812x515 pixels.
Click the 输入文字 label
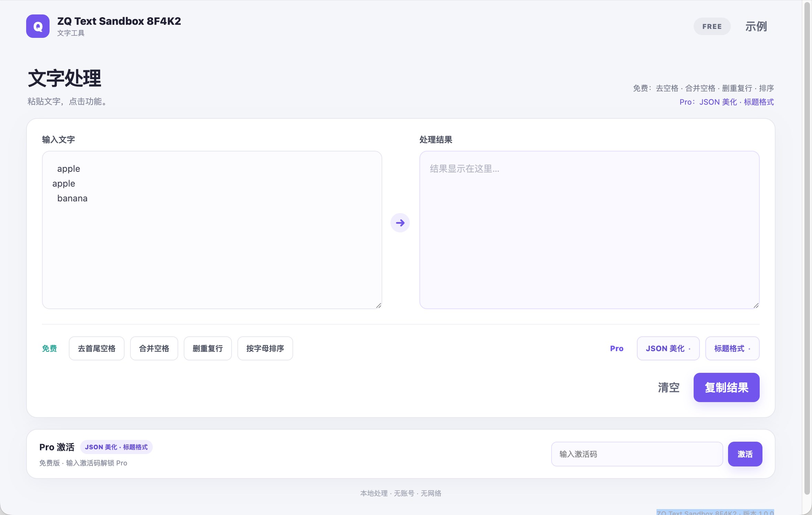coord(58,139)
